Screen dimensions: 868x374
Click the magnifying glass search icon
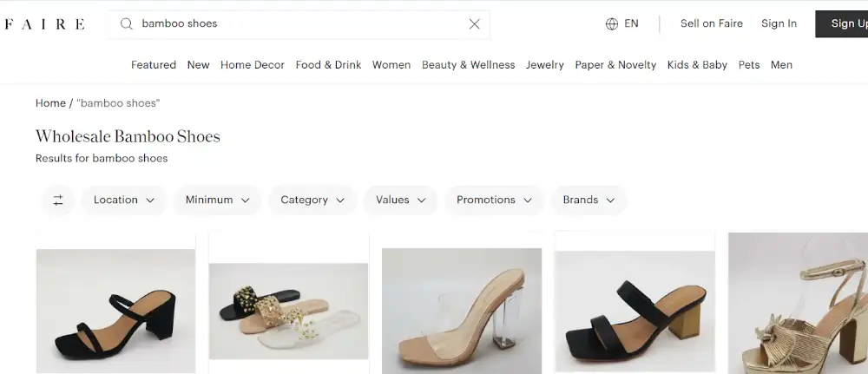tap(127, 23)
